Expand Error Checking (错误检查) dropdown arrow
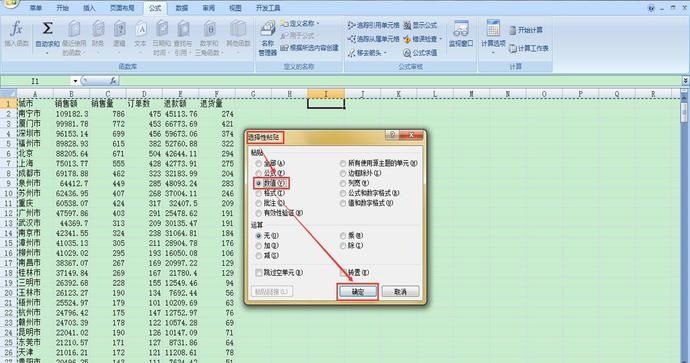 (440, 39)
